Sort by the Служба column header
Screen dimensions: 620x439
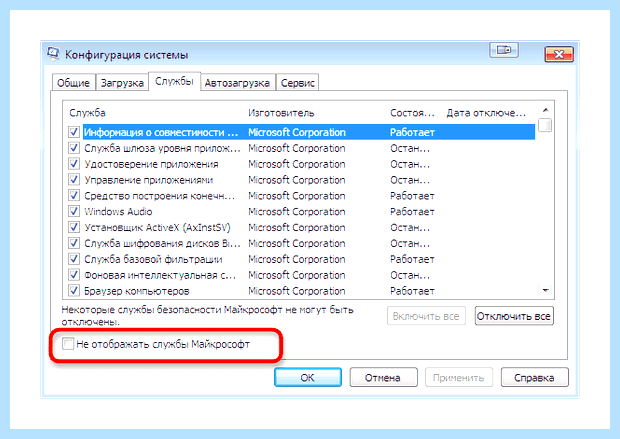pos(87,113)
